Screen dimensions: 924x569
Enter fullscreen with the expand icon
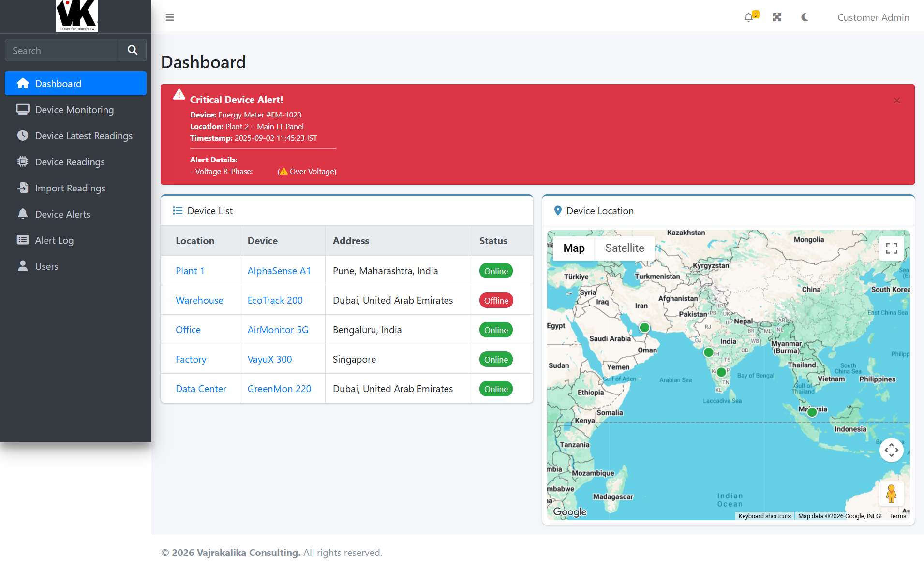[x=777, y=17]
